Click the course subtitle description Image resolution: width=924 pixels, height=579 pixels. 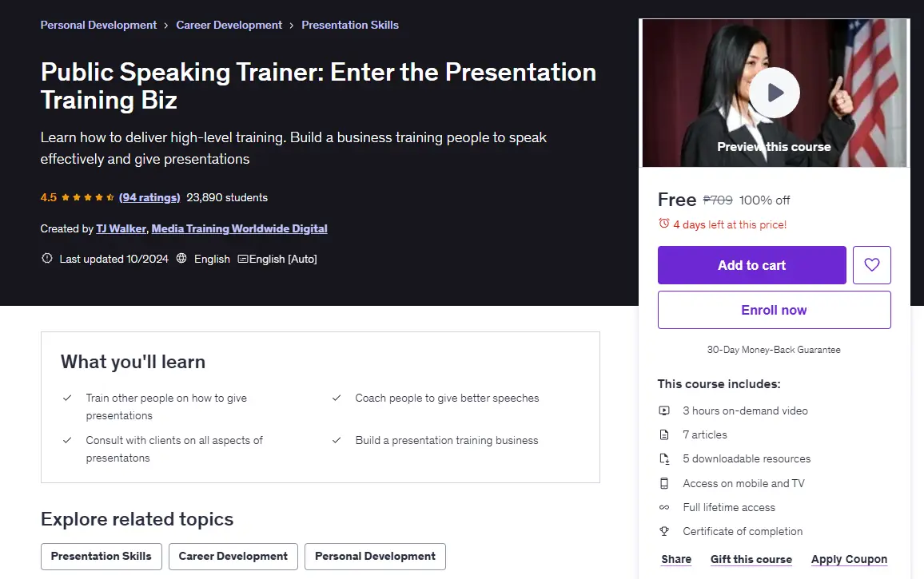pos(293,148)
